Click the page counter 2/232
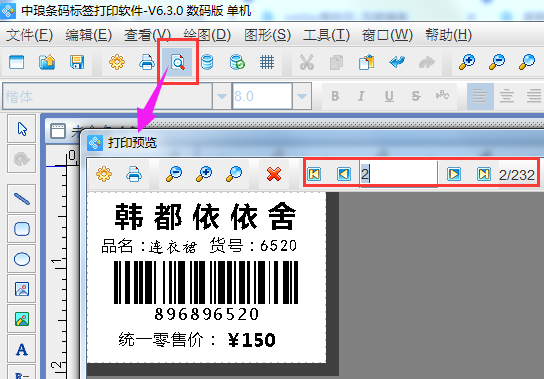Image resolution: width=544 pixels, height=379 pixels. click(517, 175)
